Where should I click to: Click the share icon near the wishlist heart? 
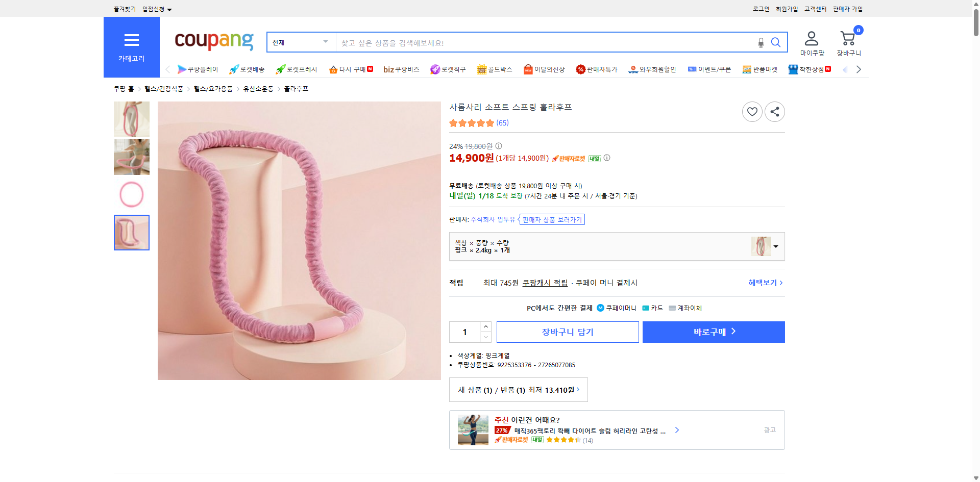coord(774,111)
